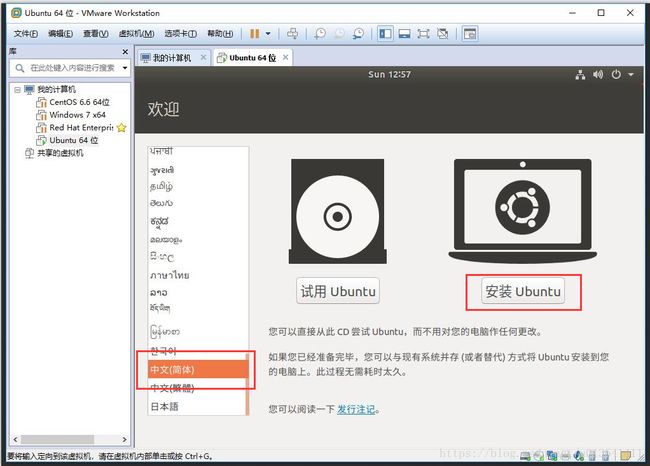The image size is (650, 466).
Task: Click the library scrollbar left arrow
Action: pyautogui.click(x=15, y=439)
